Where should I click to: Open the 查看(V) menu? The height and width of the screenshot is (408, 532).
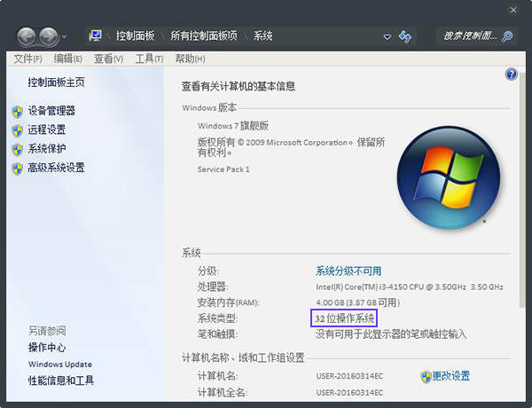tap(108, 59)
